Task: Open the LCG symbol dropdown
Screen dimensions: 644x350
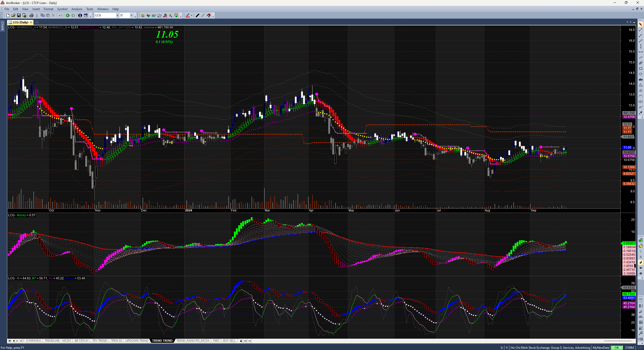Action: coord(117,16)
